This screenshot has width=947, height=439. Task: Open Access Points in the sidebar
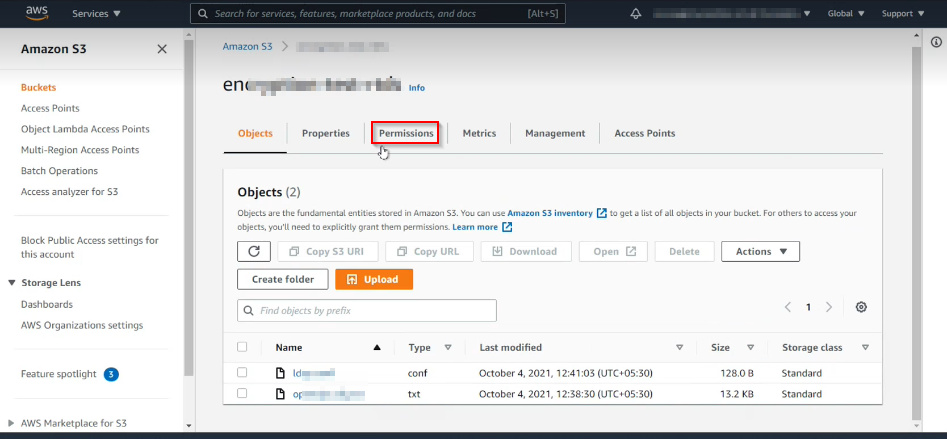[x=50, y=108]
